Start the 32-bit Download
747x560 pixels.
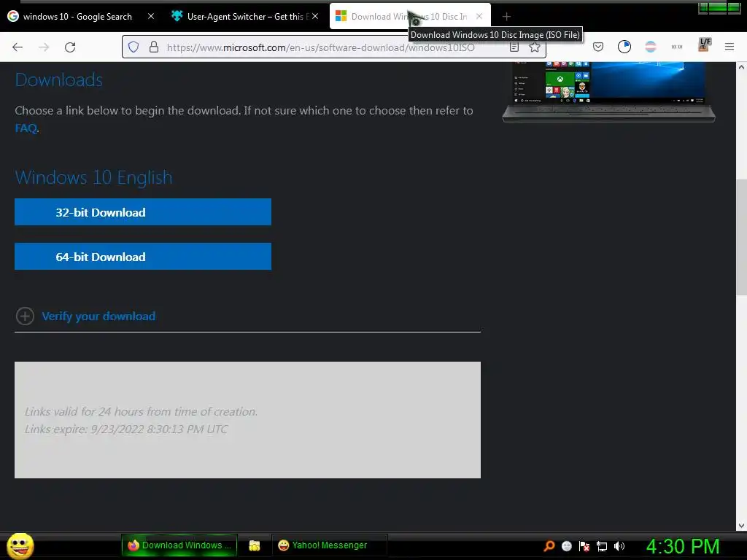pyautogui.click(x=143, y=212)
